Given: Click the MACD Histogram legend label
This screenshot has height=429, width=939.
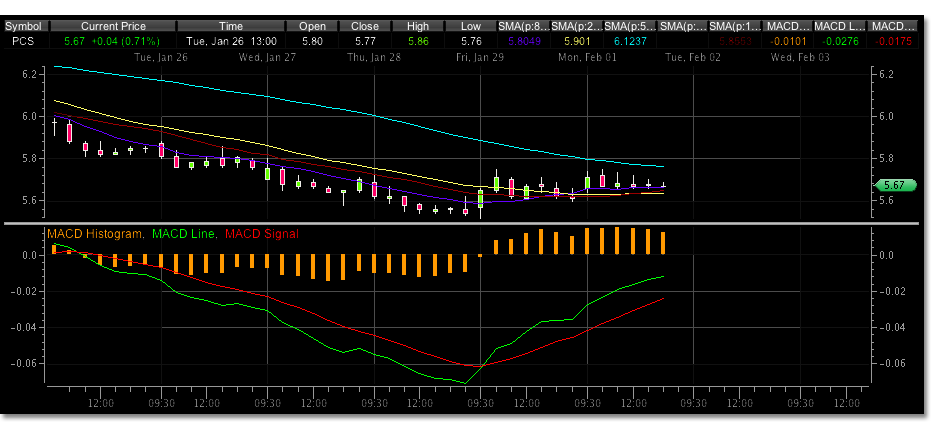Looking at the screenshot, I should click(95, 233).
